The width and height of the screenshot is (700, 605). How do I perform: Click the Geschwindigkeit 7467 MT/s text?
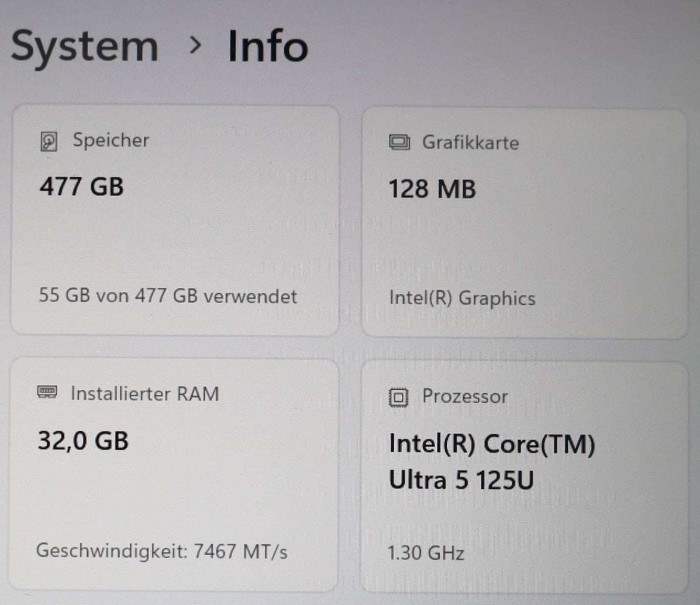pos(162,551)
